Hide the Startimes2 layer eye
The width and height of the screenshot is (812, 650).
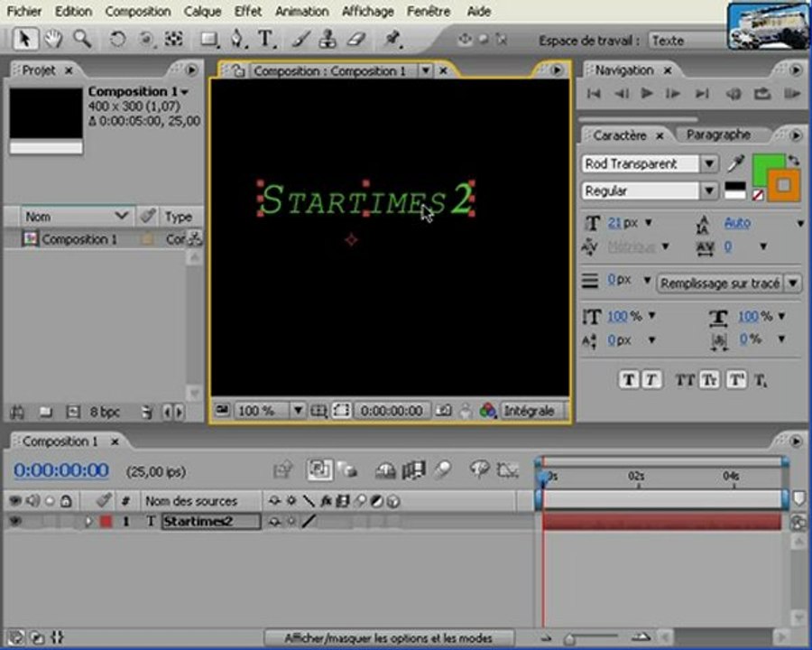pyautogui.click(x=15, y=522)
